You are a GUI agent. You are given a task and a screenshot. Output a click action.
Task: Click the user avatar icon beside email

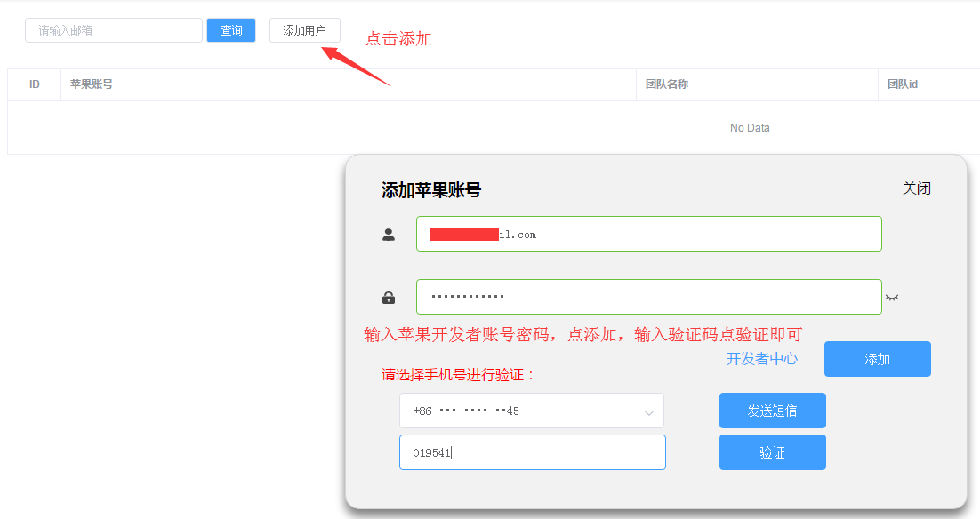pos(389,235)
